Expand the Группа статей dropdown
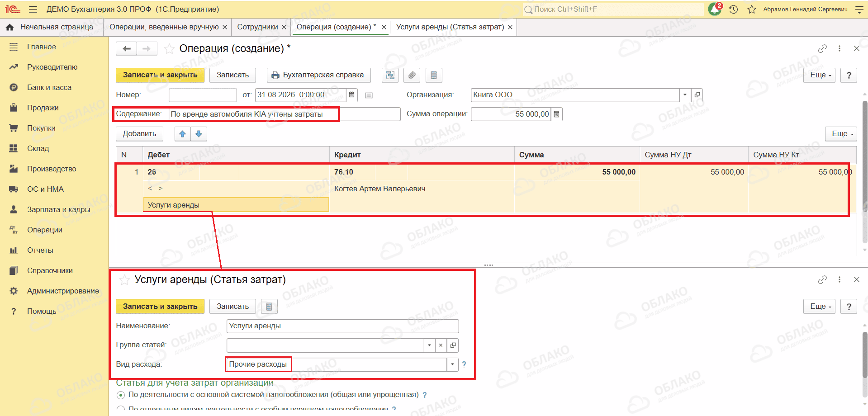 [x=429, y=345]
